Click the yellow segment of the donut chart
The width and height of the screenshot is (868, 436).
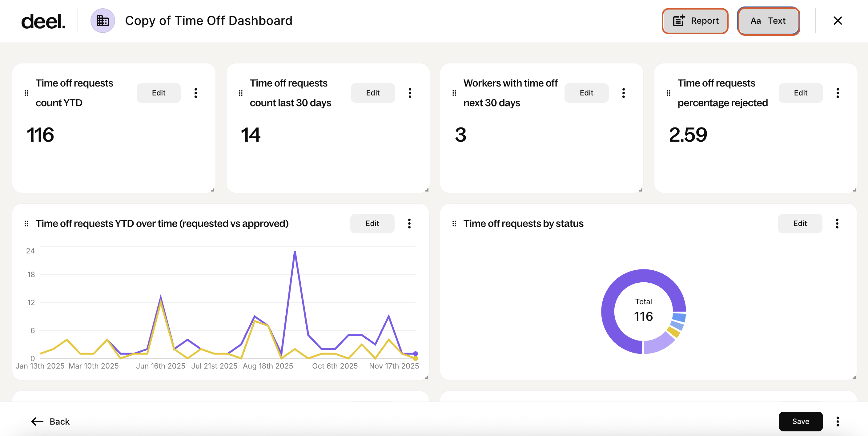[x=673, y=332]
